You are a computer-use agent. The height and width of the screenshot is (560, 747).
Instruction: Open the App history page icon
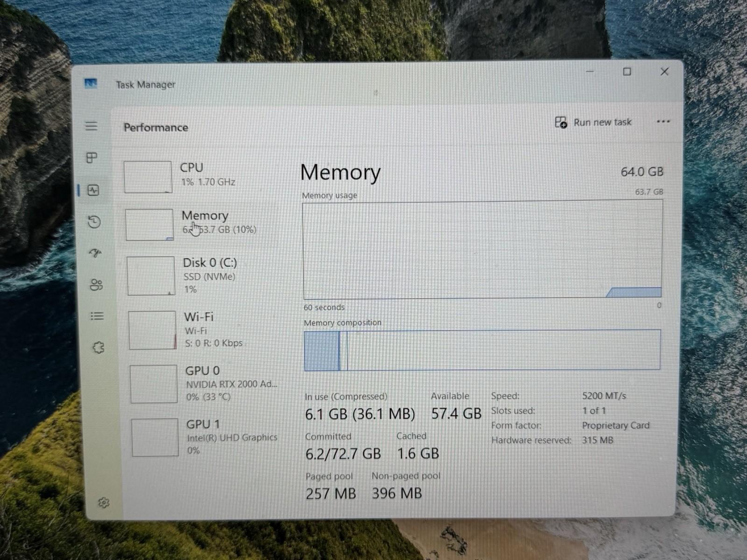tap(94, 222)
